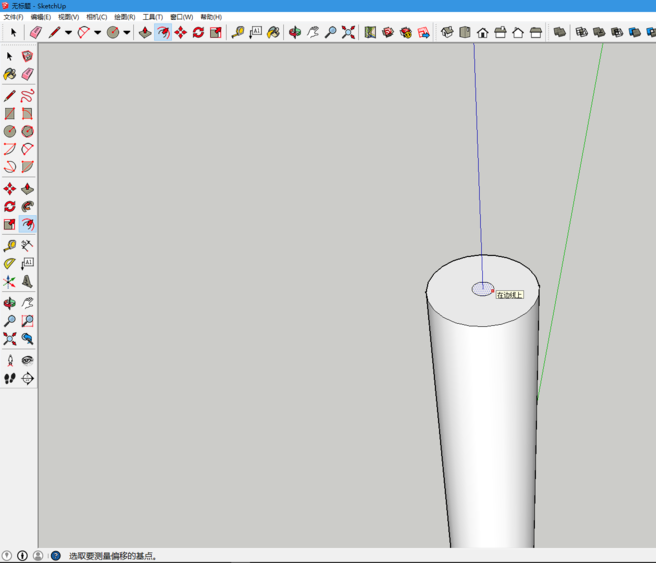Click the small circle on cylinder top
This screenshot has width=656, height=563.
(482, 289)
